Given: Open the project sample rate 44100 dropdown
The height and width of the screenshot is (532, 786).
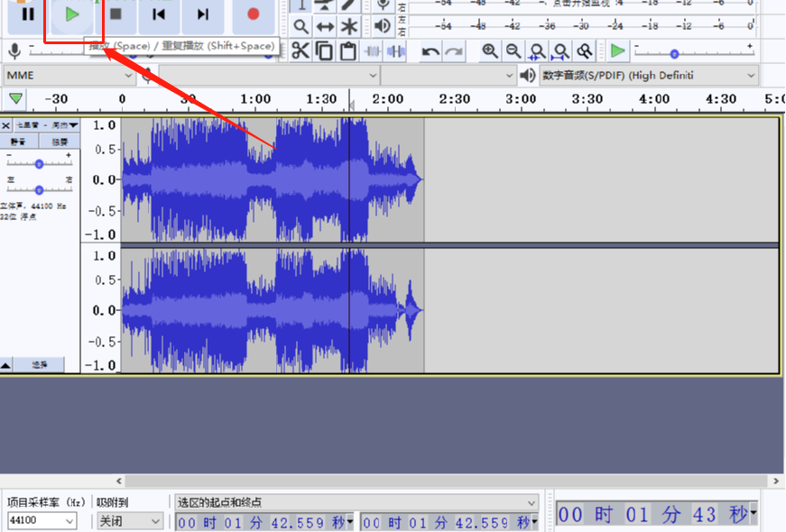Looking at the screenshot, I should [42, 521].
